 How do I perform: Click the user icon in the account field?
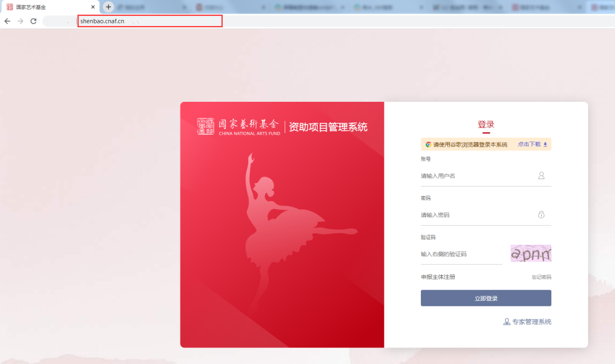click(542, 176)
